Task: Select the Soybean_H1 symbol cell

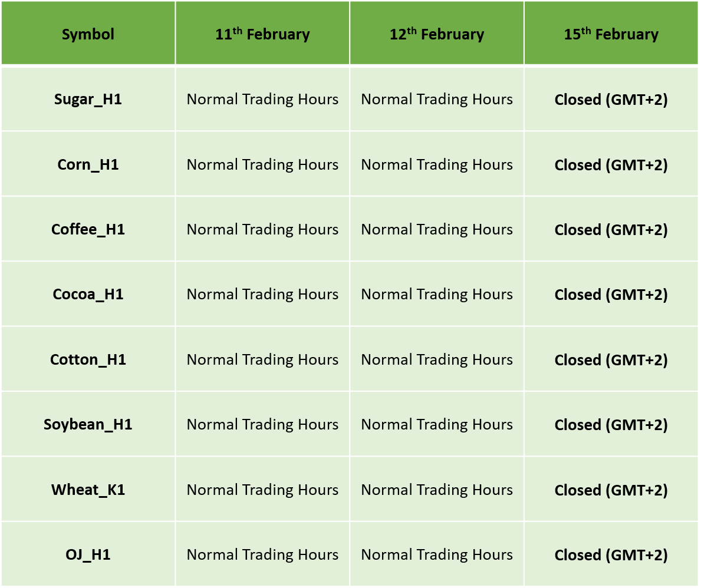Action: tap(88, 424)
